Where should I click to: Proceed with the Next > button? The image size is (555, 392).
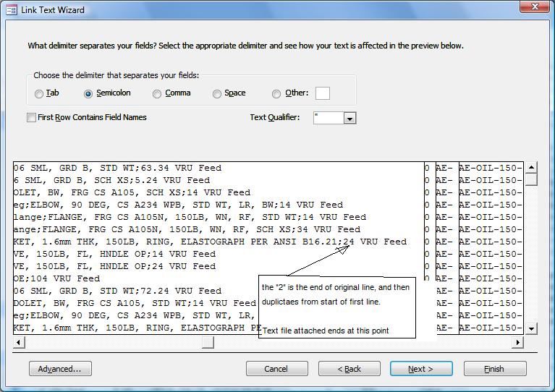[421, 369]
